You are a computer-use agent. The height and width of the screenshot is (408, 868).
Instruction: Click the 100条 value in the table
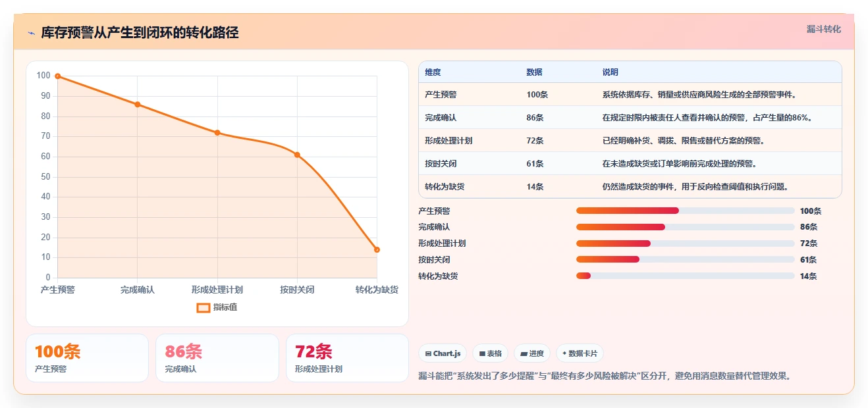537,95
